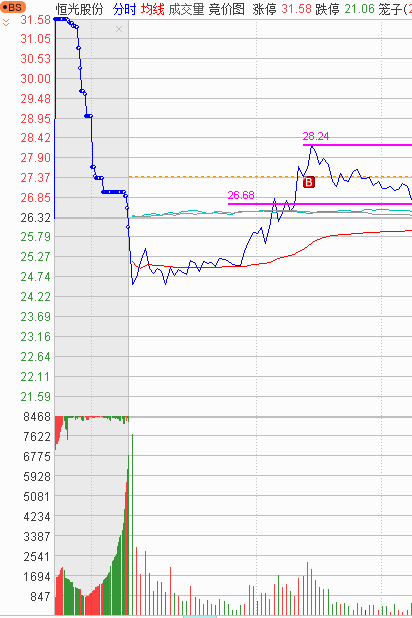Viewport: 412px width, 618px height.
Task: Click the tallest green opening volume bar
Action: click(132, 524)
